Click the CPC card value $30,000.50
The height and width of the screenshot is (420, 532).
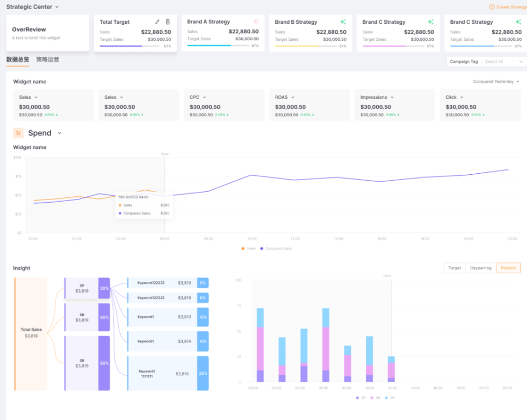[205, 107]
